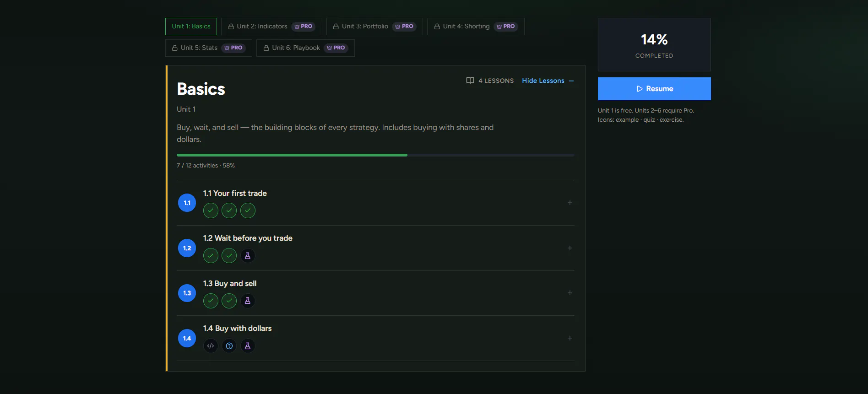Screen dimensions: 868x394
Task: Expand lesson 1.3 with its plus icon
Action: (x=570, y=293)
